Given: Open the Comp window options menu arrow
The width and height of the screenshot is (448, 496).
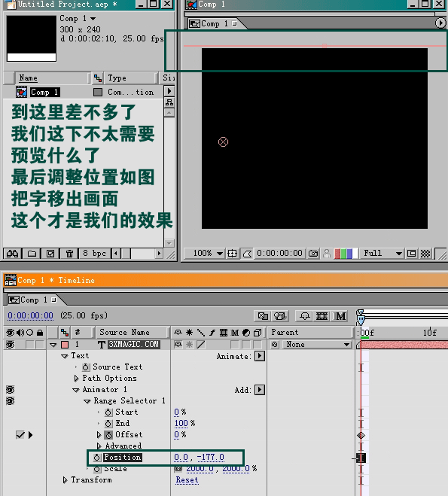Looking at the screenshot, I should point(440,23).
